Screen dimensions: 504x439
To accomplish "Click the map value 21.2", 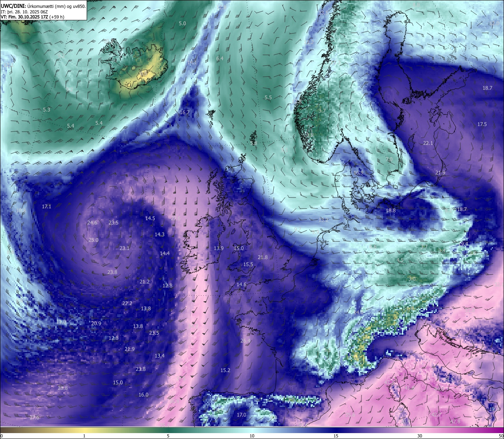I will point(145,282).
